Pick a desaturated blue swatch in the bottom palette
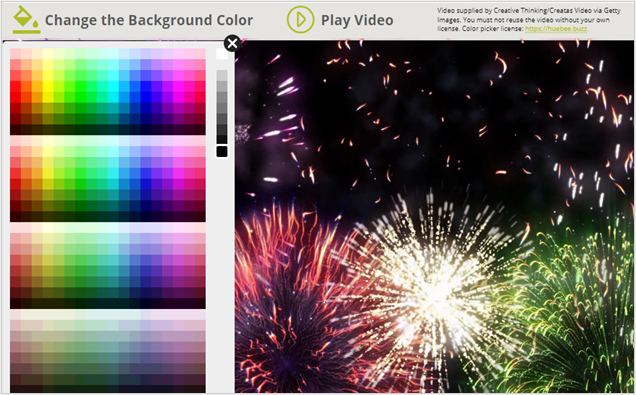The image size is (636, 395). [135, 347]
